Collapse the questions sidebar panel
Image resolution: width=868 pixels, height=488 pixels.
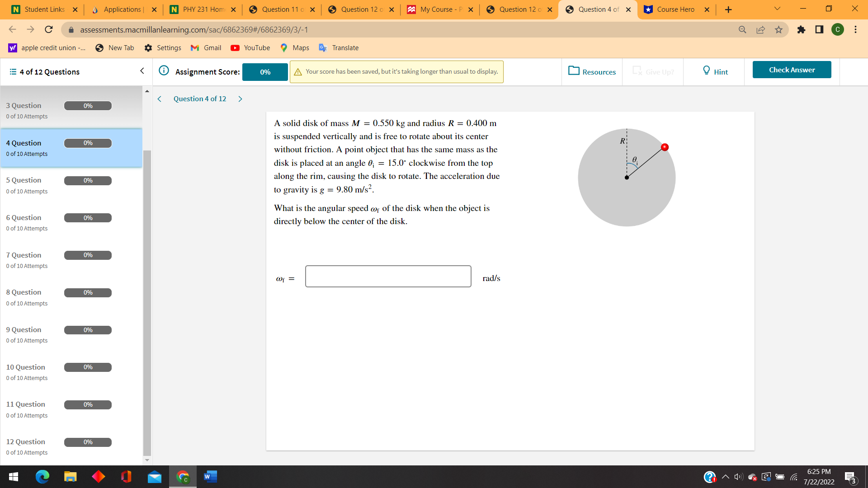[142, 71]
